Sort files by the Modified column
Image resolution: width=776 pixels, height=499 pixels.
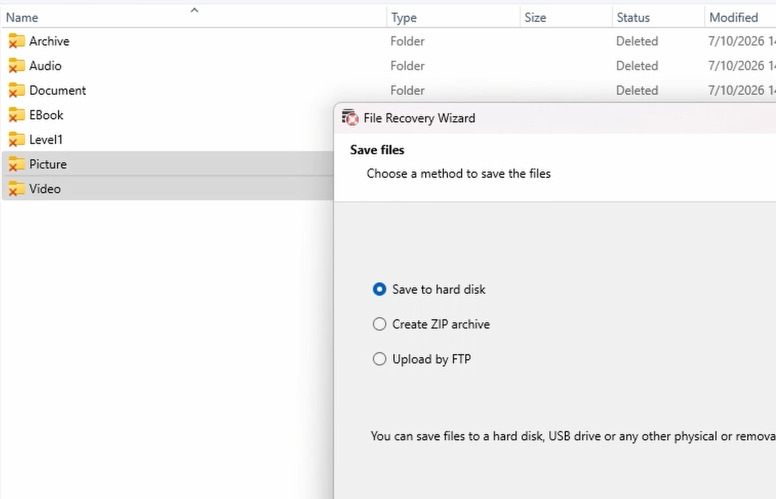733,18
